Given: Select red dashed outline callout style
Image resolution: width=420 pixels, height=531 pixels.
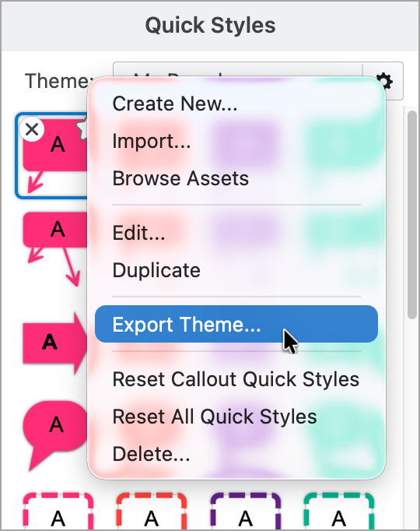Looking at the screenshot, I should [x=152, y=512].
